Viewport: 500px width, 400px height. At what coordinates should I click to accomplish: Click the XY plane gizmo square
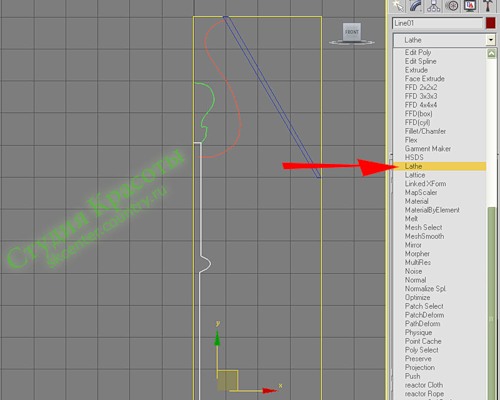tap(227, 380)
